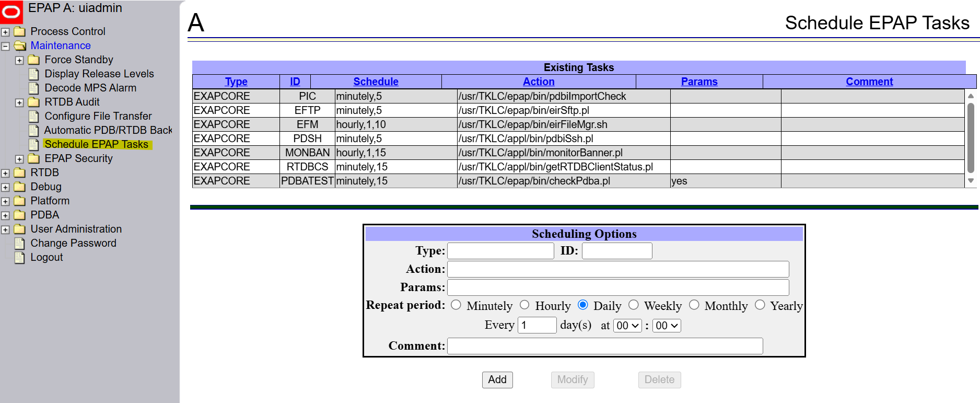Sort tasks by Type column header

236,82
